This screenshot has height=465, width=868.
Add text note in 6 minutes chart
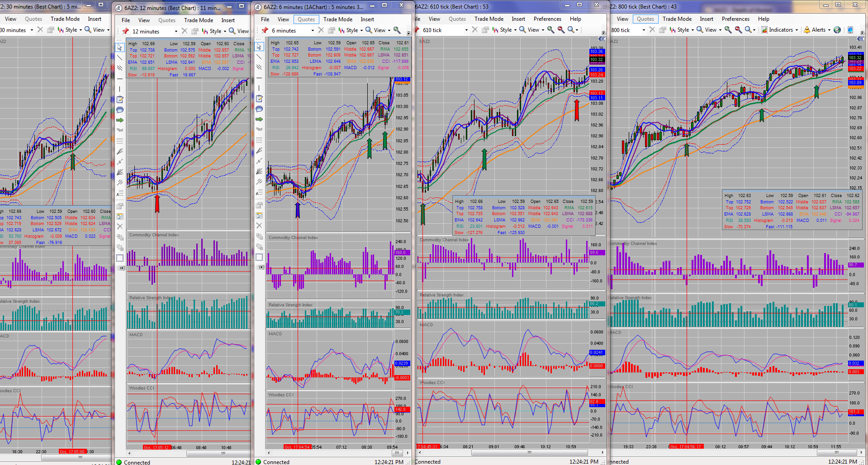point(259,99)
